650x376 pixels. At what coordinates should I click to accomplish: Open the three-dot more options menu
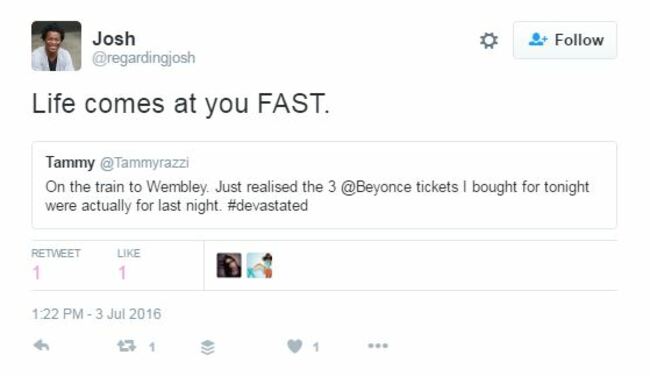[x=378, y=346]
